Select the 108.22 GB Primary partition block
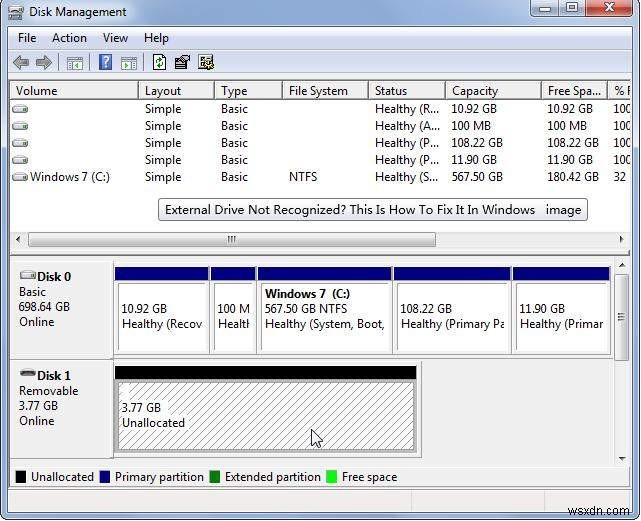 452,311
